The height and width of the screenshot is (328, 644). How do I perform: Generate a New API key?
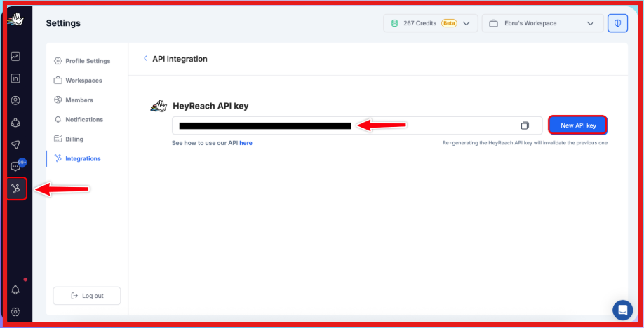[578, 125]
